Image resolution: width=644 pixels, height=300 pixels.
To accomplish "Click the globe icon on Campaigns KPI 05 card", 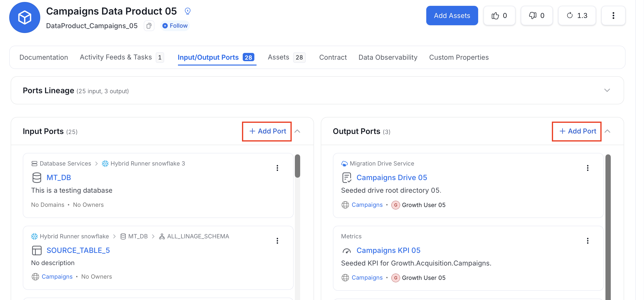I will point(345,278).
